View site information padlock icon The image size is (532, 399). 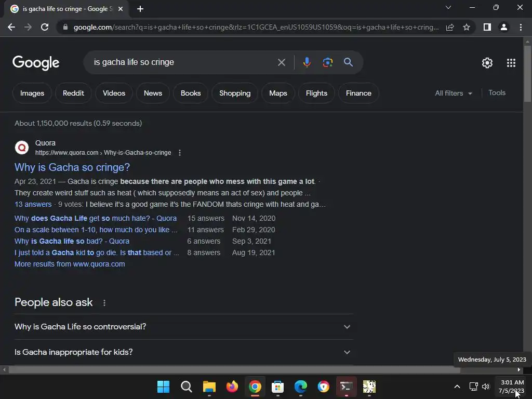pos(65,27)
